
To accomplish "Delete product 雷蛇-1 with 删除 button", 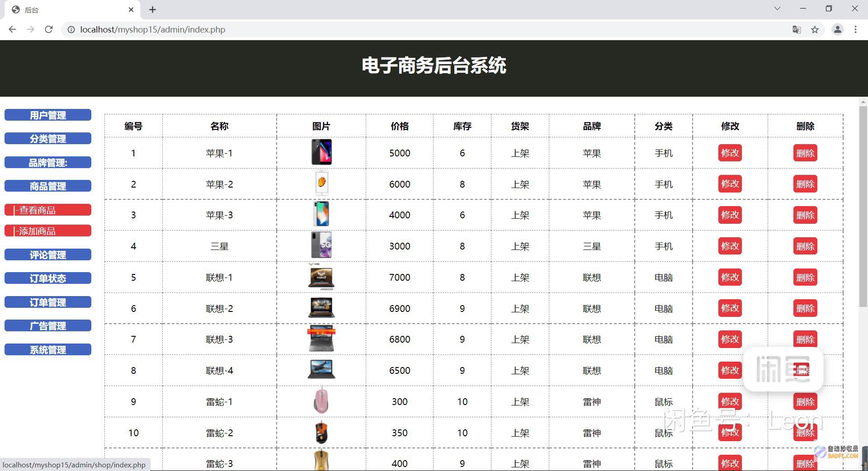I will (x=805, y=401).
